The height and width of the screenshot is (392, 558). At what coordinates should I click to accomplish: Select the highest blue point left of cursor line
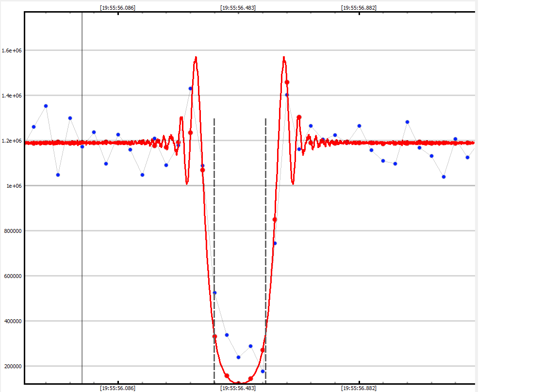point(46,106)
